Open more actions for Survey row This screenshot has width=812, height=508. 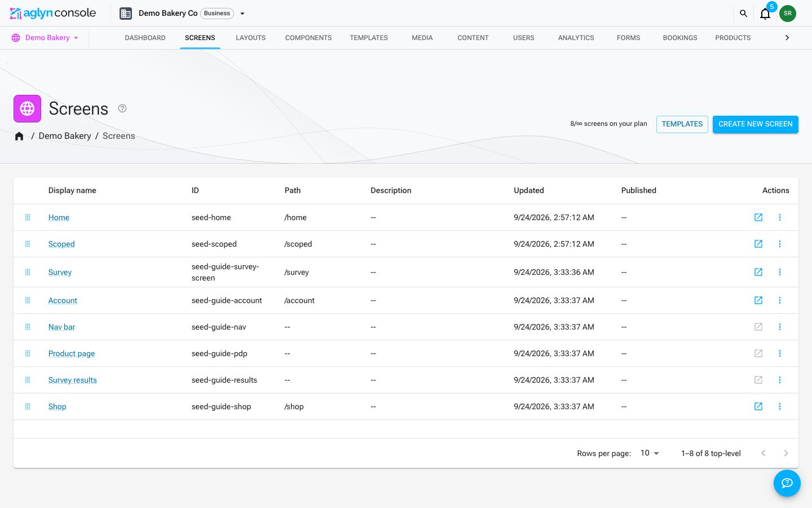tap(780, 272)
